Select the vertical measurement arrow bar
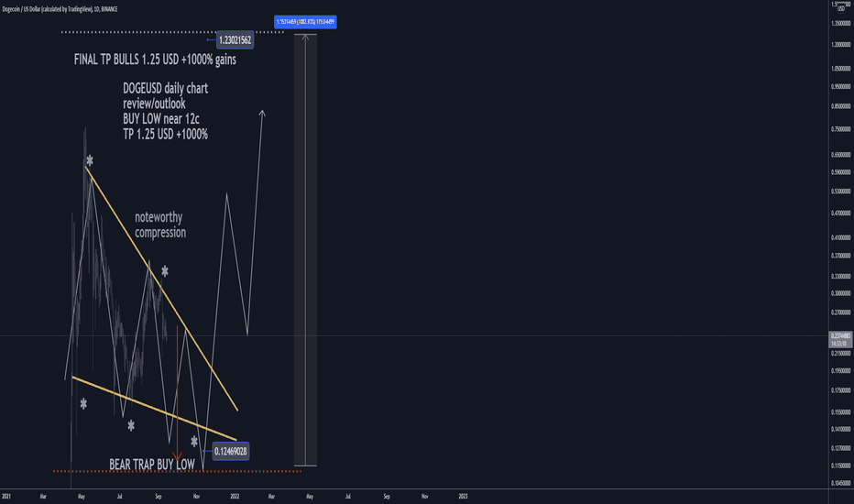 pos(305,250)
